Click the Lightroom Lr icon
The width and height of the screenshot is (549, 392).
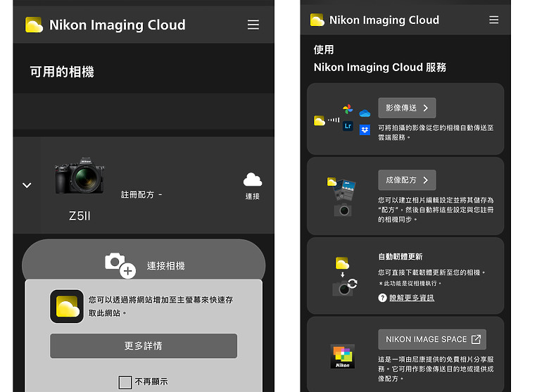tap(348, 126)
